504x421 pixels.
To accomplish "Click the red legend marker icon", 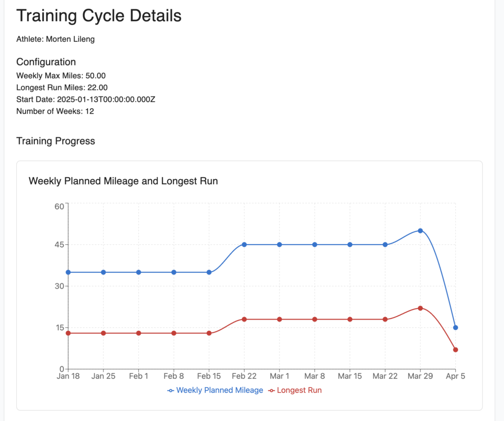I will (272, 391).
